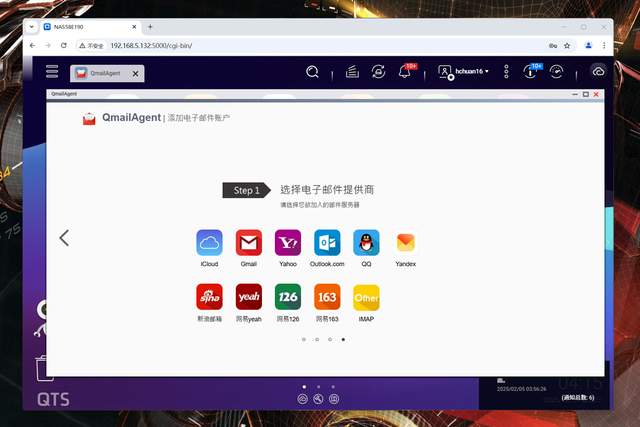Image resolution: width=640 pixels, height=427 pixels.
Task: Go back with the left arrow chevron
Action: tap(64, 238)
